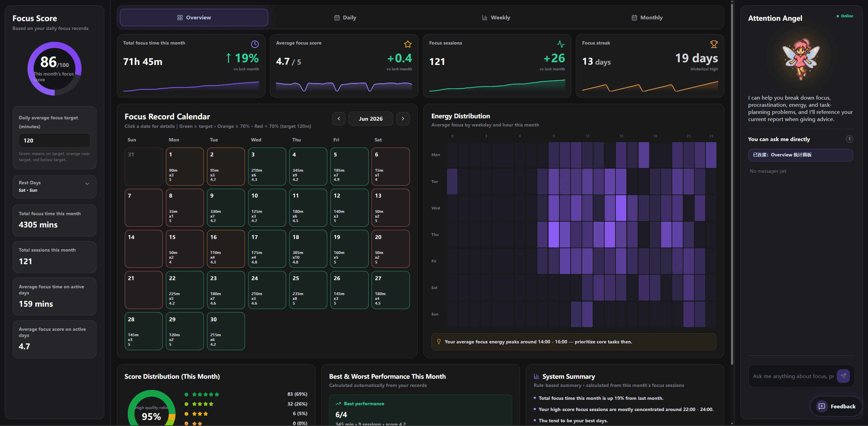The height and width of the screenshot is (426, 868).
Task: Click the bar chart icon on Weekly tab
Action: tap(485, 18)
